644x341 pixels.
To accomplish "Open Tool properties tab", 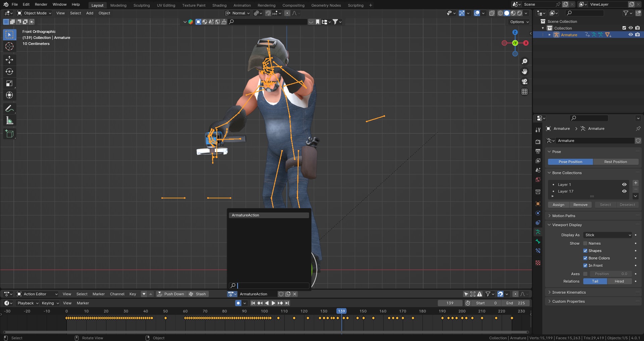I will pos(538,130).
